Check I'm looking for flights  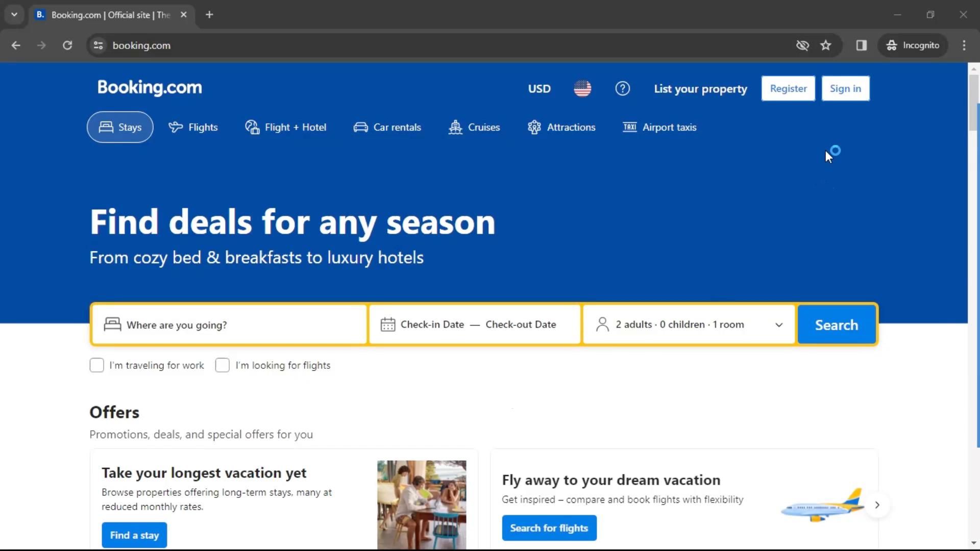click(x=222, y=365)
